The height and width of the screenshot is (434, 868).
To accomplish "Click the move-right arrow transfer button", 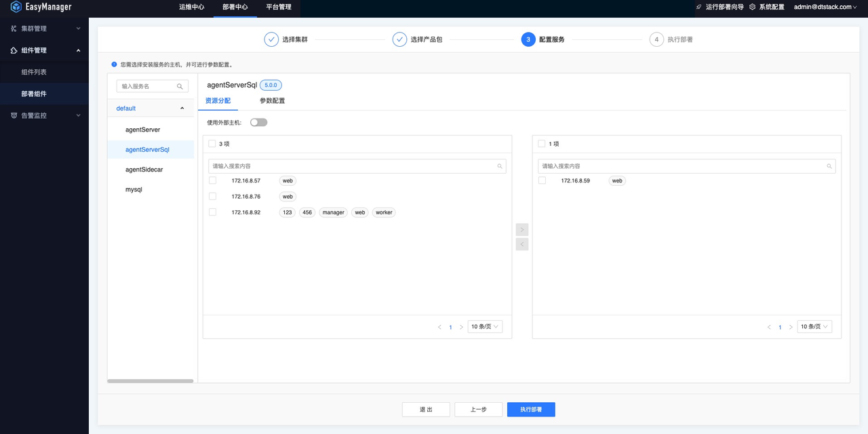I will (x=522, y=230).
